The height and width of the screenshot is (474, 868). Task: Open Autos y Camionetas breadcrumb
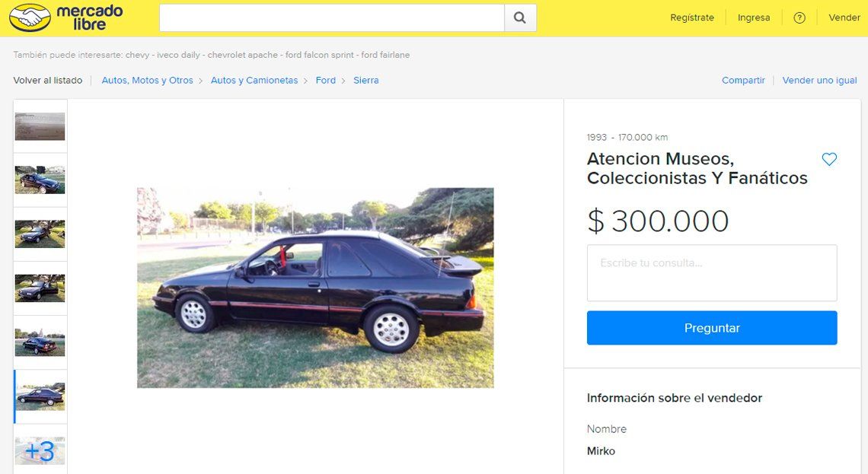coord(254,80)
